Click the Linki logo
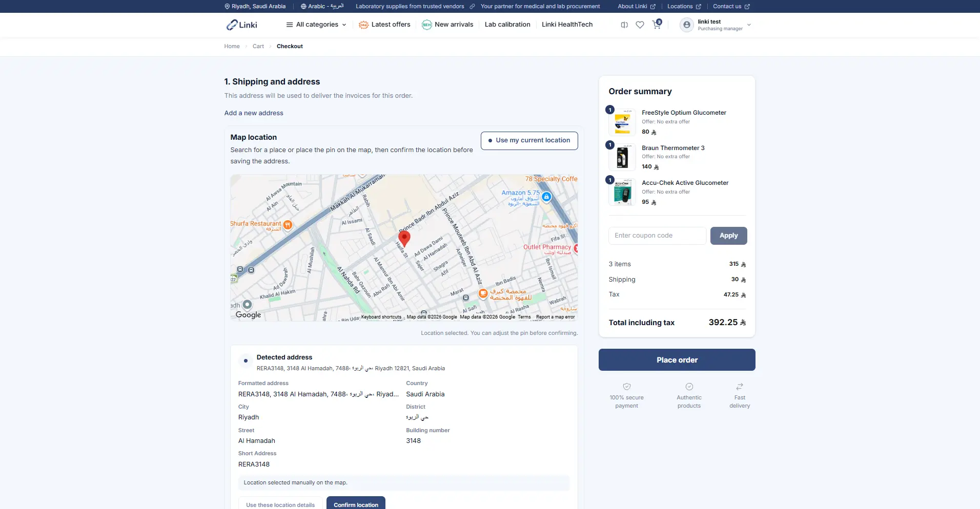 [242, 25]
